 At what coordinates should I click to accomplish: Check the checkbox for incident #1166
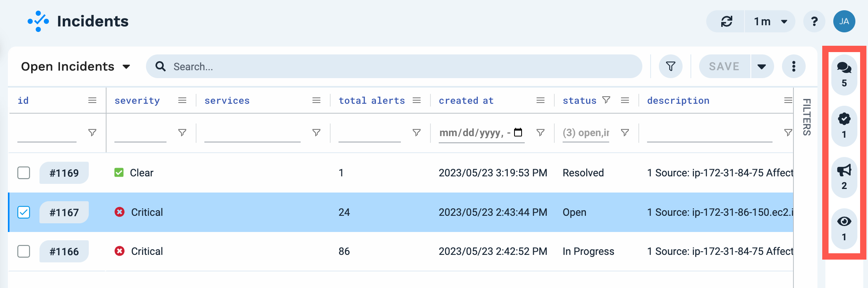24,251
